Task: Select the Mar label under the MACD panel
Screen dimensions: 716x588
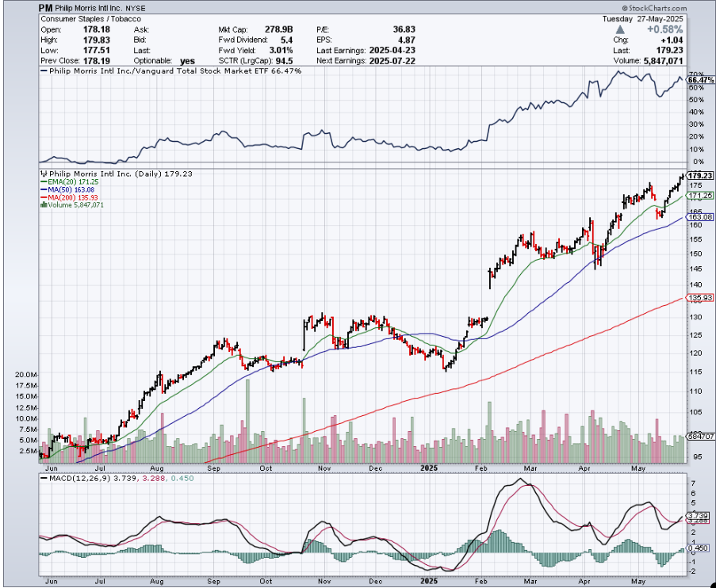Action: (530, 582)
